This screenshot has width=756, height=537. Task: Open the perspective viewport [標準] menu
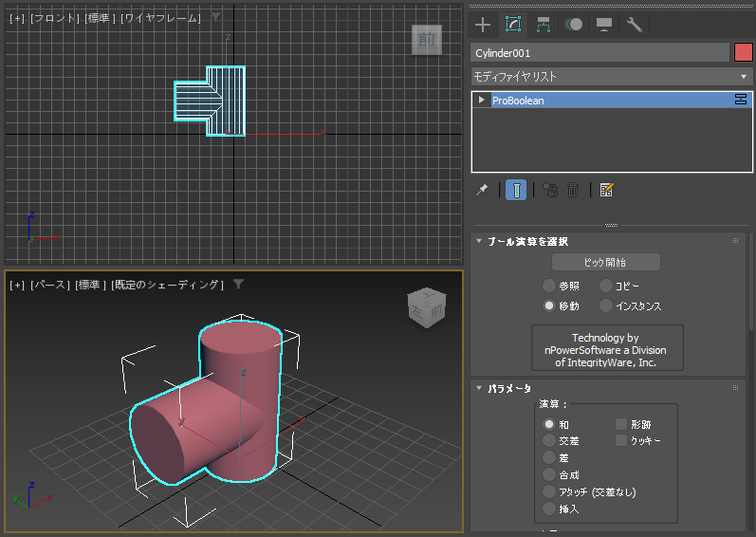coord(91,285)
